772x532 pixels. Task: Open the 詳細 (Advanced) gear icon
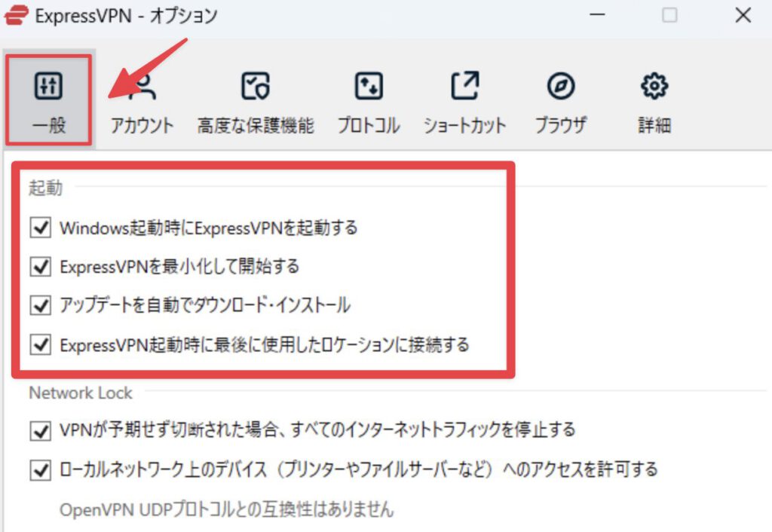pyautogui.click(x=653, y=85)
